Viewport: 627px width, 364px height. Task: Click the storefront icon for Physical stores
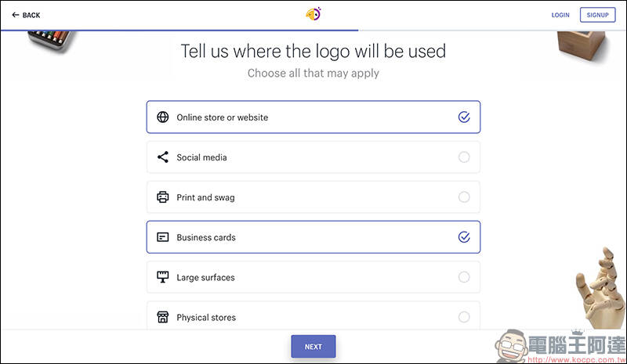point(163,317)
